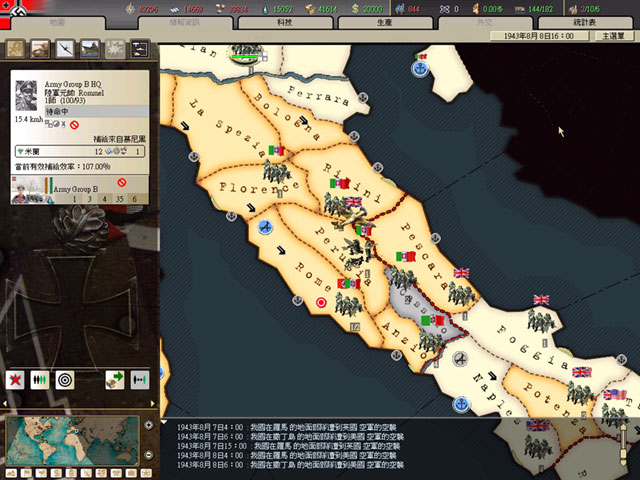The height and width of the screenshot is (480, 640).
Task: Click the transport capacity icon 144/182
Action: (519, 9)
